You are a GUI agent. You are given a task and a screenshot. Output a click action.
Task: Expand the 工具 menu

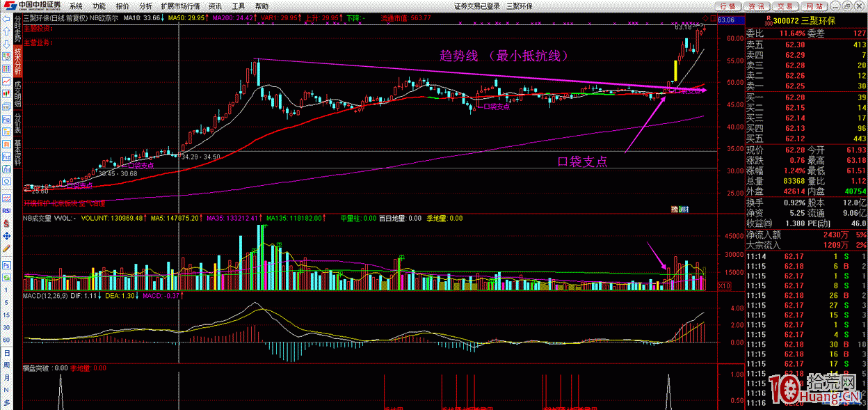238,6
